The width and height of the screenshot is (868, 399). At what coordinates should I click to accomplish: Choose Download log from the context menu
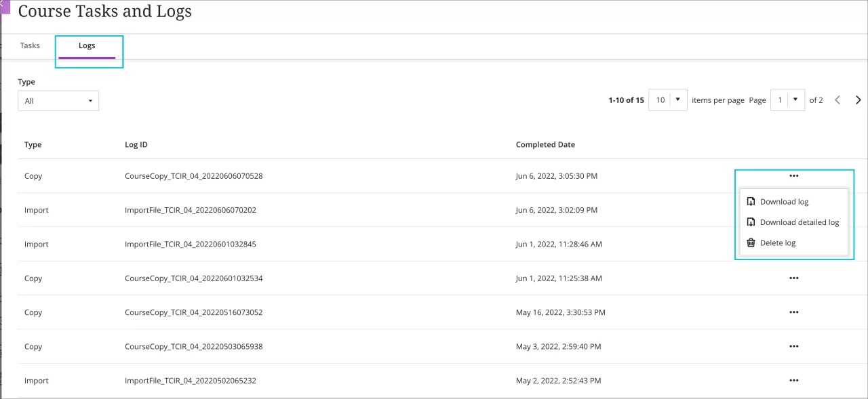784,201
